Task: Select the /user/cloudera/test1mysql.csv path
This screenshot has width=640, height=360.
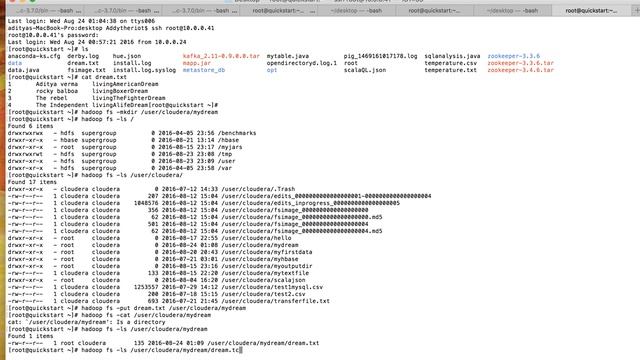Action: pos(272,287)
